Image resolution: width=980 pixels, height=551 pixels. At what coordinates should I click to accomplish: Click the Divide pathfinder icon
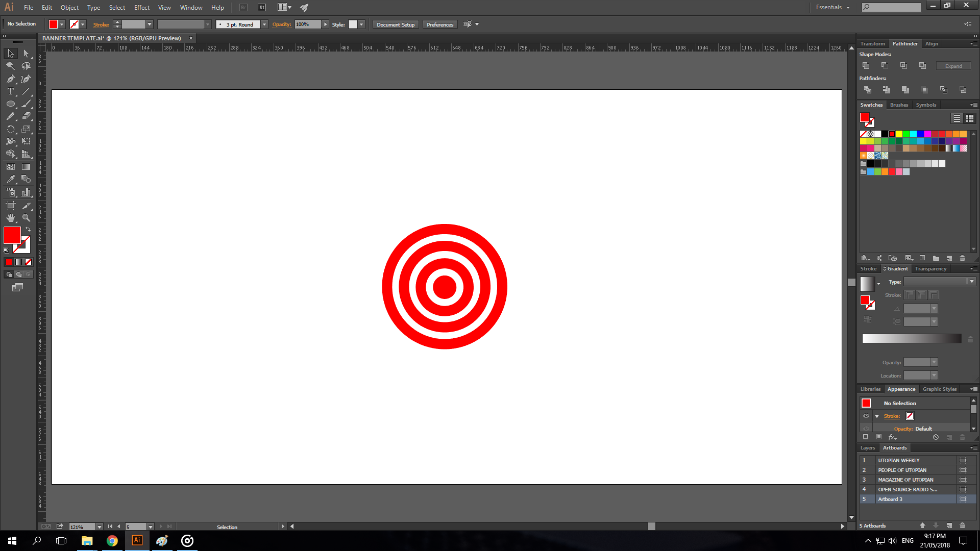coord(867,90)
